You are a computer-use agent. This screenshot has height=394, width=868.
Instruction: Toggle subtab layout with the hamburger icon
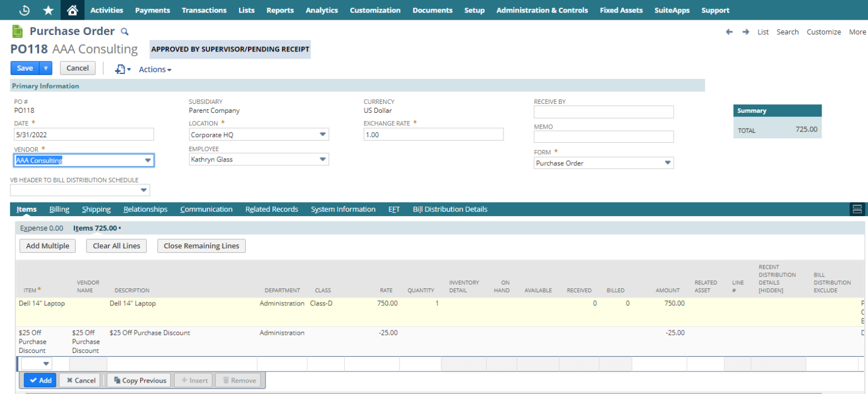858,209
